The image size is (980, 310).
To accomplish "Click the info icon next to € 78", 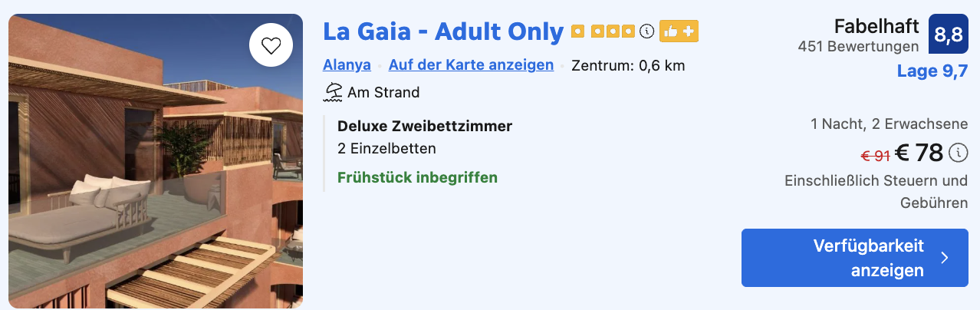I will [x=959, y=153].
